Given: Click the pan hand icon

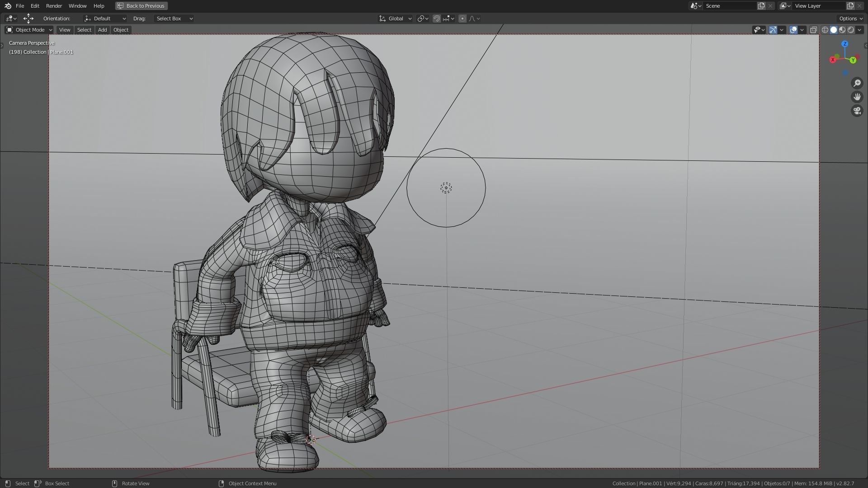Looking at the screenshot, I should pyautogui.click(x=857, y=97).
